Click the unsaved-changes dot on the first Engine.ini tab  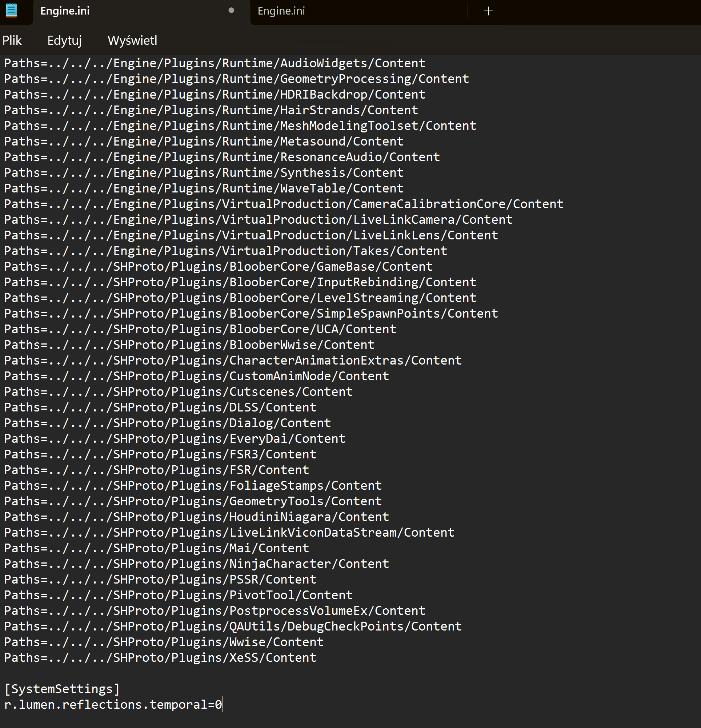(231, 11)
